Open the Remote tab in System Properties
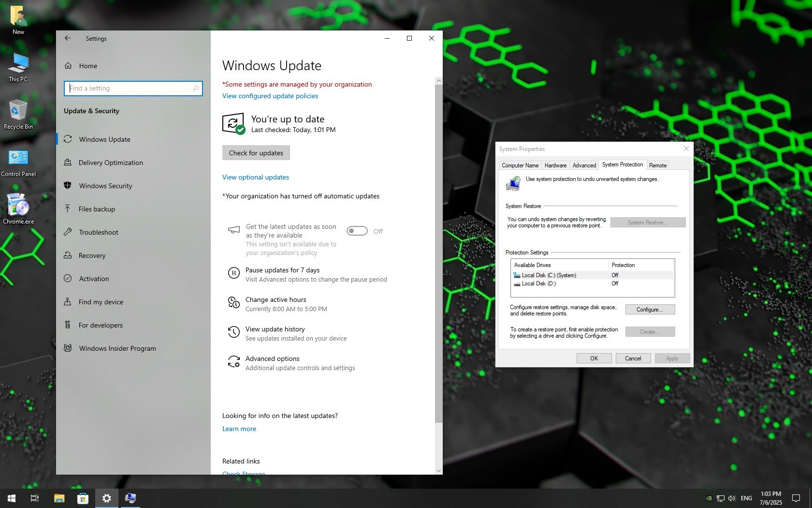 [657, 165]
